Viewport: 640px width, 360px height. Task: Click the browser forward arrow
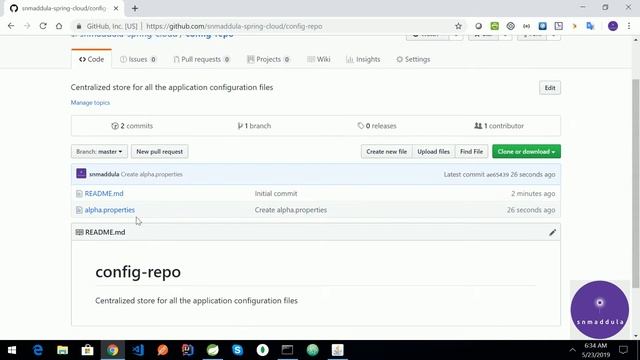coord(27,26)
